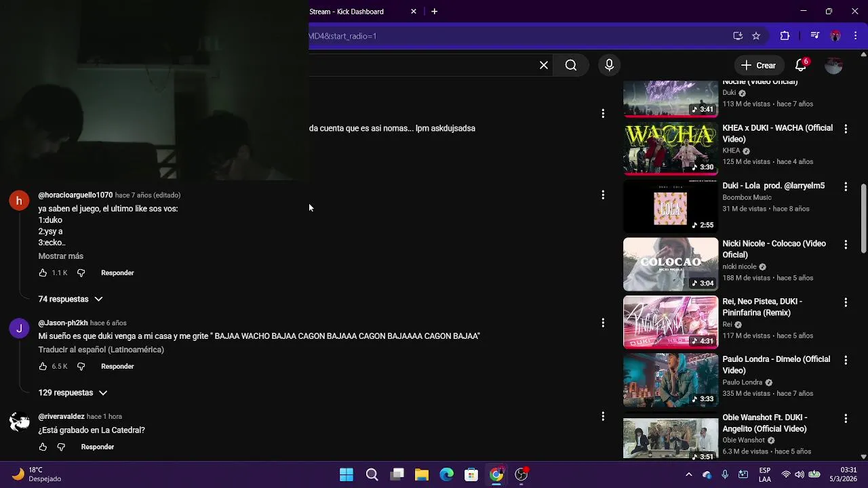Image resolution: width=868 pixels, height=488 pixels.
Task: Start voice search with the microphone icon
Action: pos(609,65)
